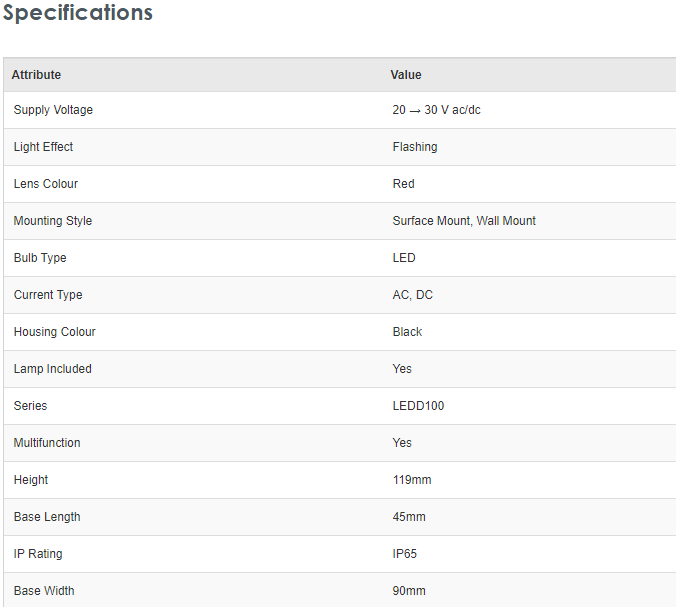Select the Base Length attribute label
This screenshot has width=676, height=607.
(47, 517)
